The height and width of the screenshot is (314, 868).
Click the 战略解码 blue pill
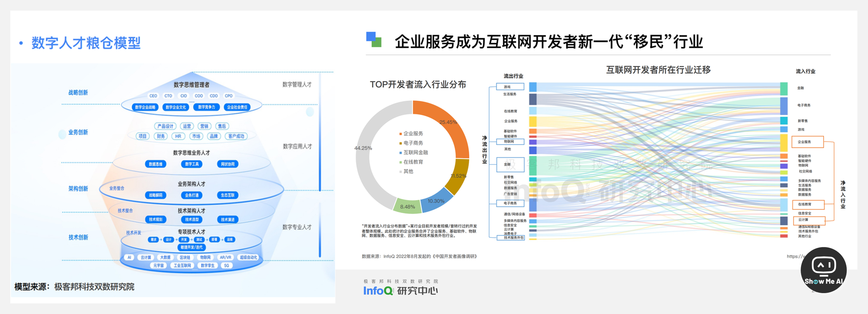155,195
